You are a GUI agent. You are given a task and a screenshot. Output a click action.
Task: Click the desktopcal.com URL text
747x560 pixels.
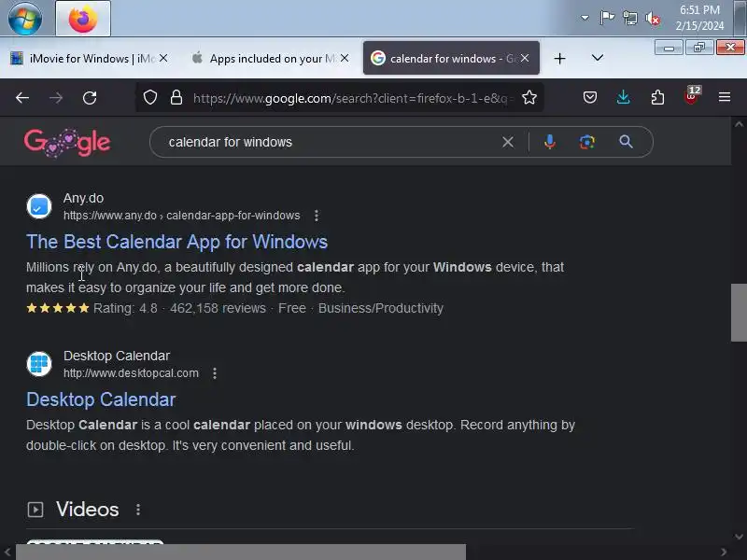pyautogui.click(x=131, y=372)
